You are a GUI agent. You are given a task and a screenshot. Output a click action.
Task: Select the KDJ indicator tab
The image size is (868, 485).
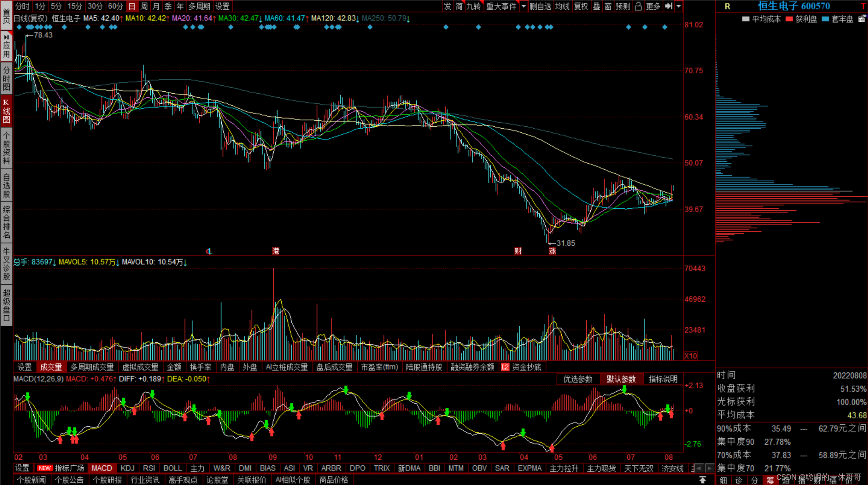coord(127,468)
